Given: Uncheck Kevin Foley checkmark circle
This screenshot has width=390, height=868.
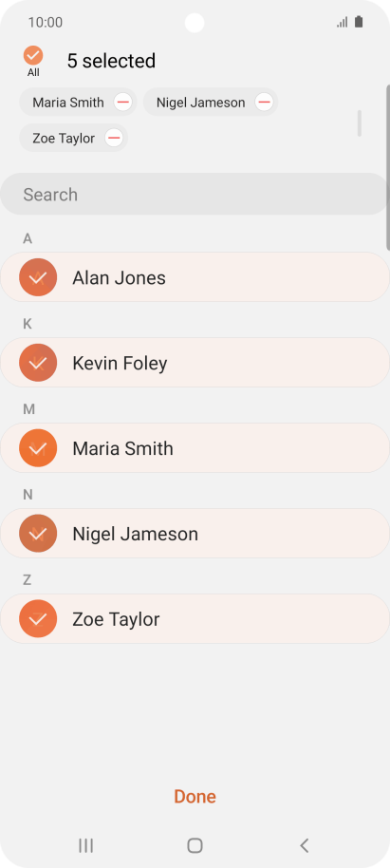Looking at the screenshot, I should pos(38,363).
